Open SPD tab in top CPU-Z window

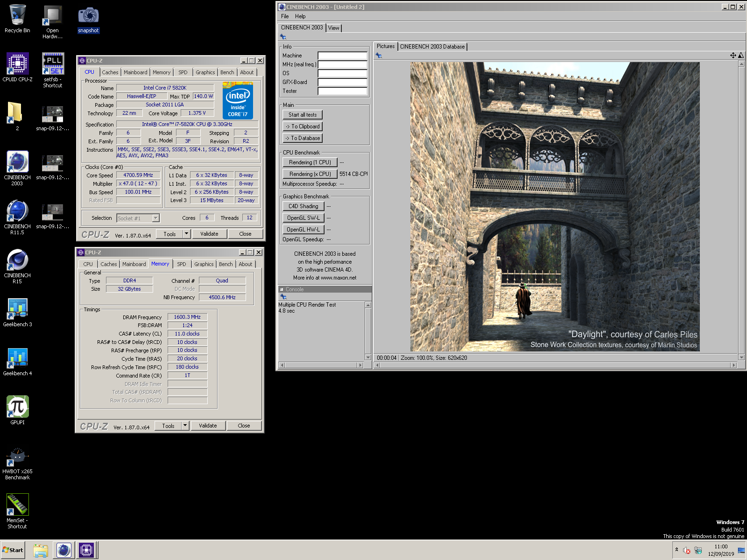point(183,72)
